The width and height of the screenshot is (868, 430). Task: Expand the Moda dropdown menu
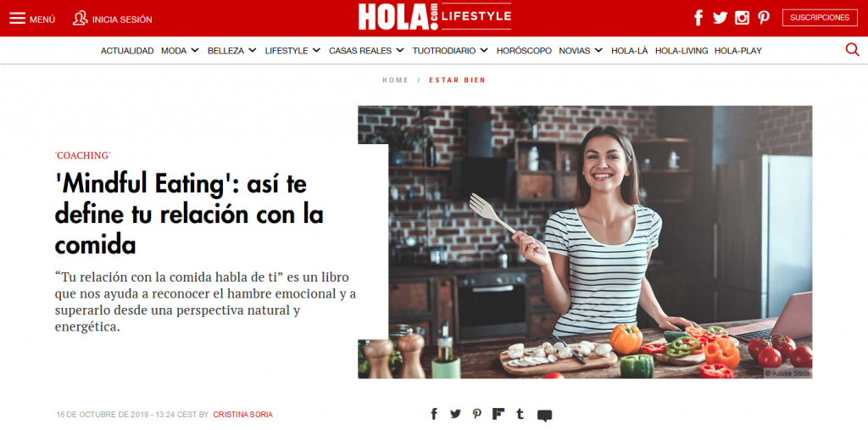[180, 50]
